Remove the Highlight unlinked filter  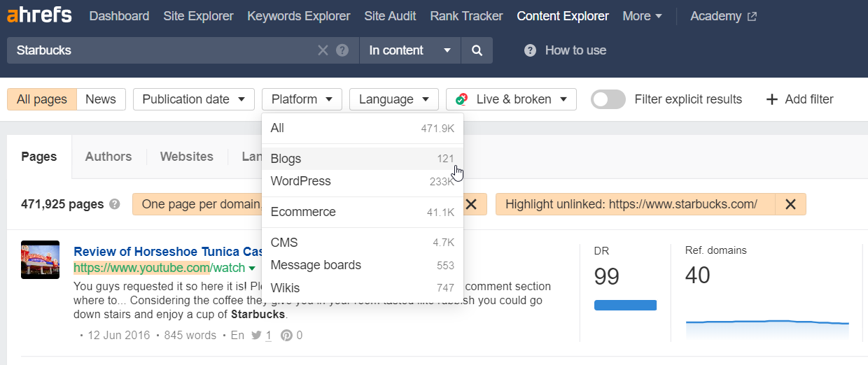[x=790, y=204]
